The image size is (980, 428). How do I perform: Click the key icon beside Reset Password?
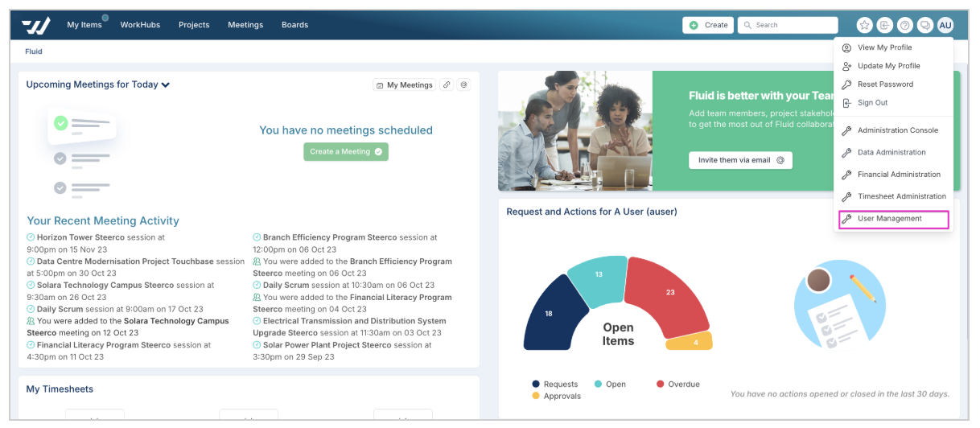[x=846, y=84]
